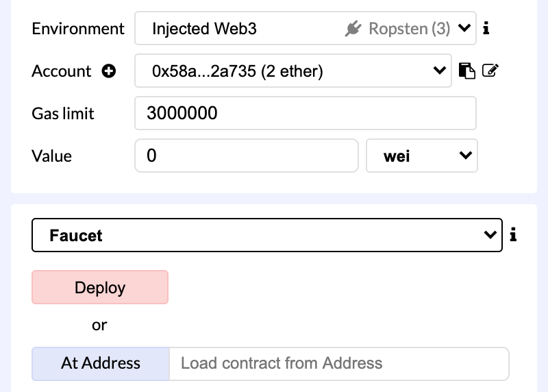Screen dimensions: 548x392
Task: Expand the Account address dropdown
Action: click(293, 71)
